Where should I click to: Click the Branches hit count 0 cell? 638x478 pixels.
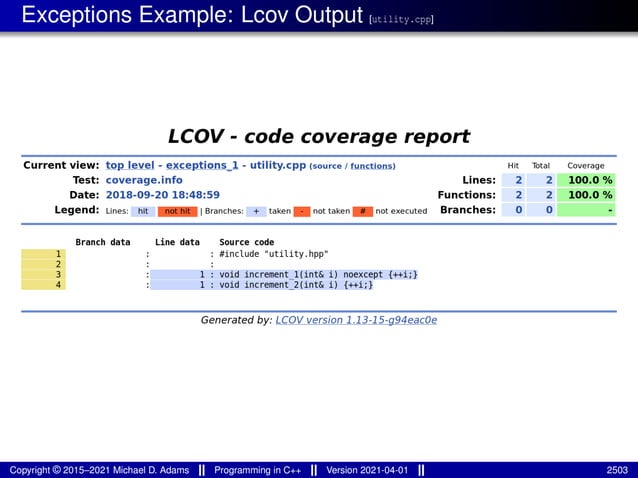coord(513,210)
